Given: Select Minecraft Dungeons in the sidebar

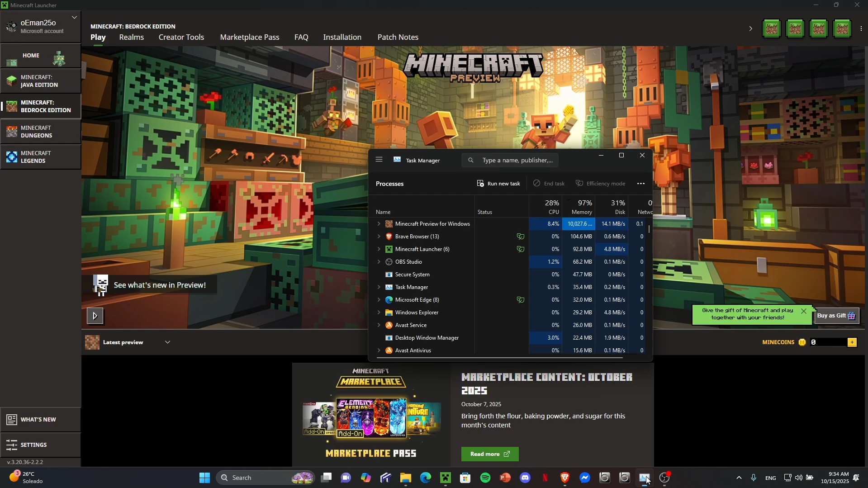Looking at the screenshot, I should pos(41,132).
